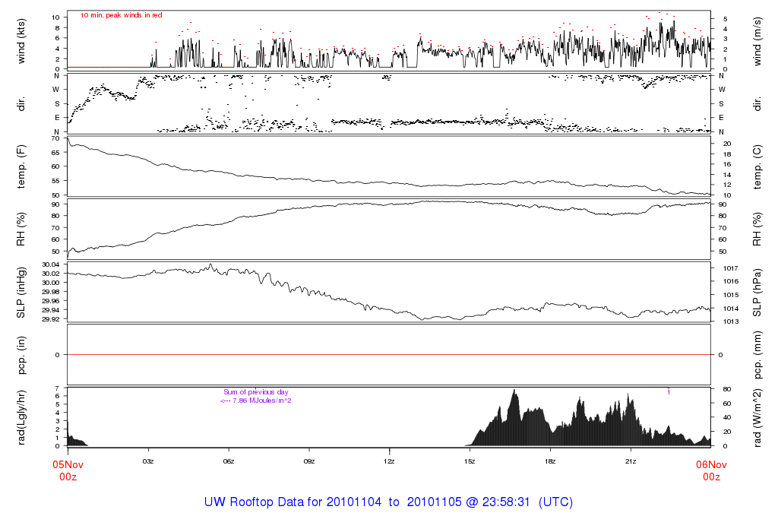Click the '06Nov' end date label
778x532 pixels.
[x=711, y=464]
